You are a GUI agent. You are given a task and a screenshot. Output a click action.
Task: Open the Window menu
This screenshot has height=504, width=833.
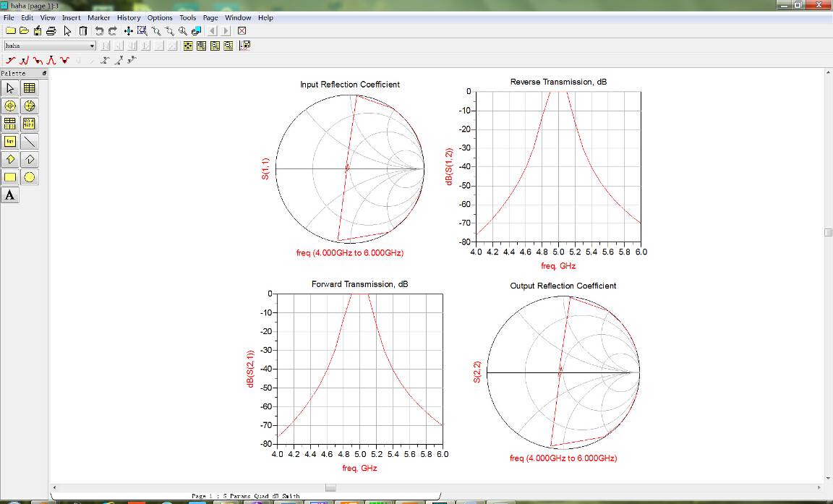click(x=238, y=17)
